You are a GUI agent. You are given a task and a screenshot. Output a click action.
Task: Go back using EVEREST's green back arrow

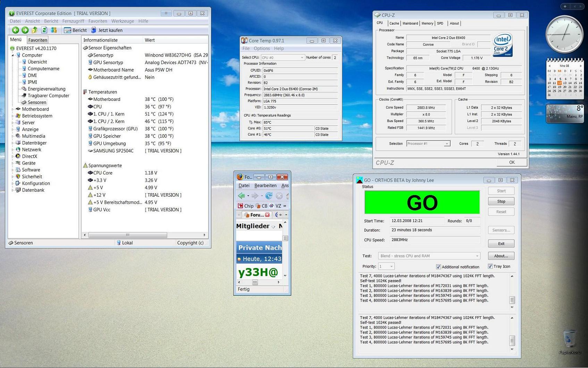(15, 30)
